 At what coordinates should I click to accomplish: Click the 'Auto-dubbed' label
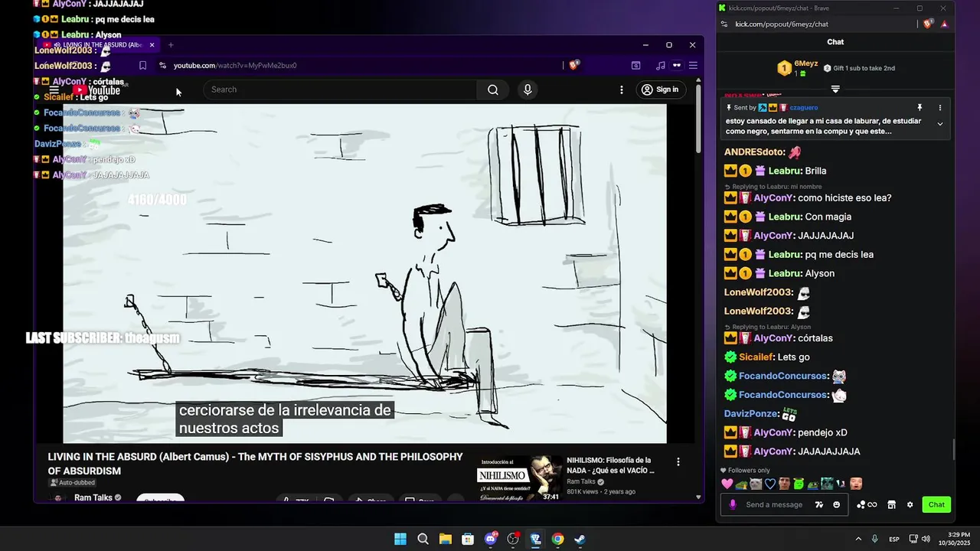pos(72,483)
